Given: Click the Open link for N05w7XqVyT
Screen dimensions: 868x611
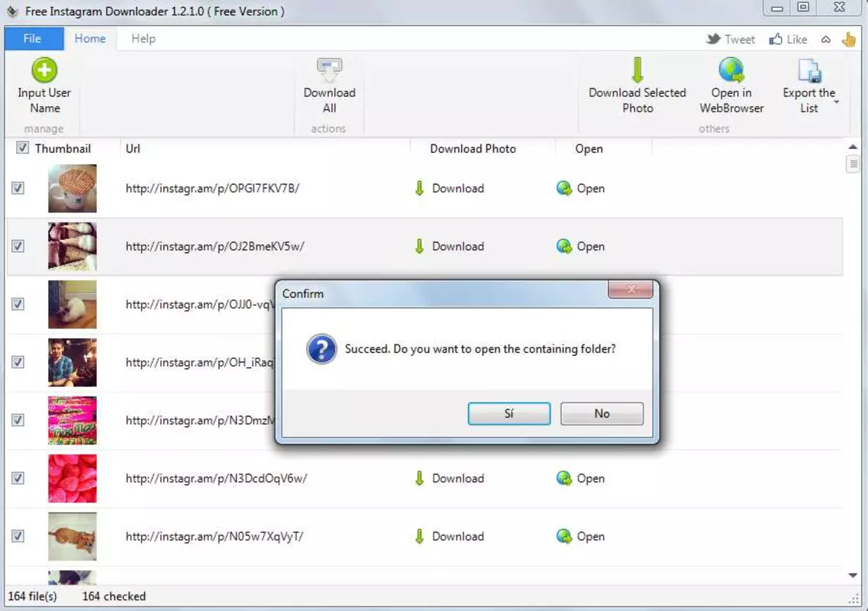Looking at the screenshot, I should 591,537.
